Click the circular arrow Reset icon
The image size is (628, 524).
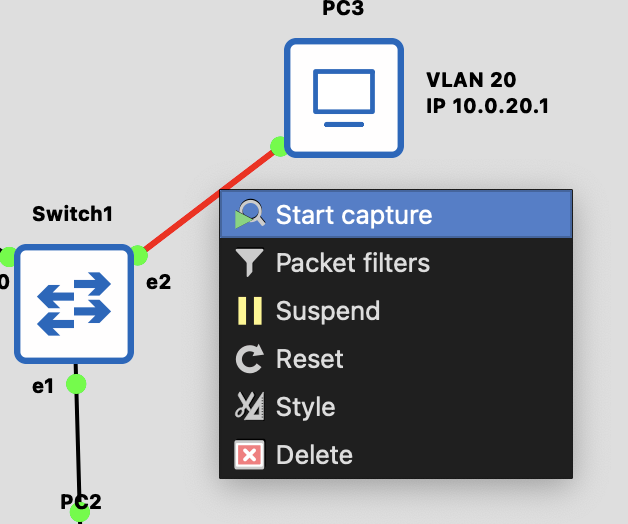(x=249, y=359)
